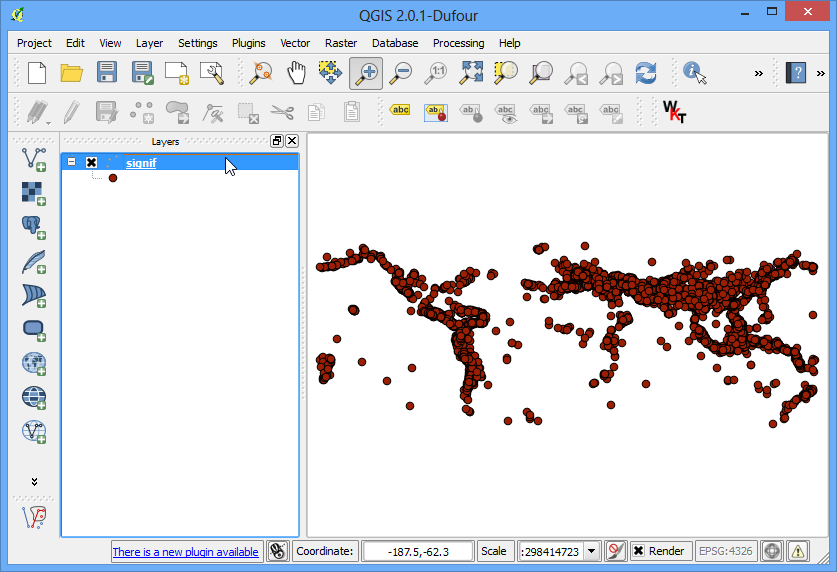Toggle visibility checkbox of signif layer
The height and width of the screenshot is (572, 837).
[x=91, y=162]
